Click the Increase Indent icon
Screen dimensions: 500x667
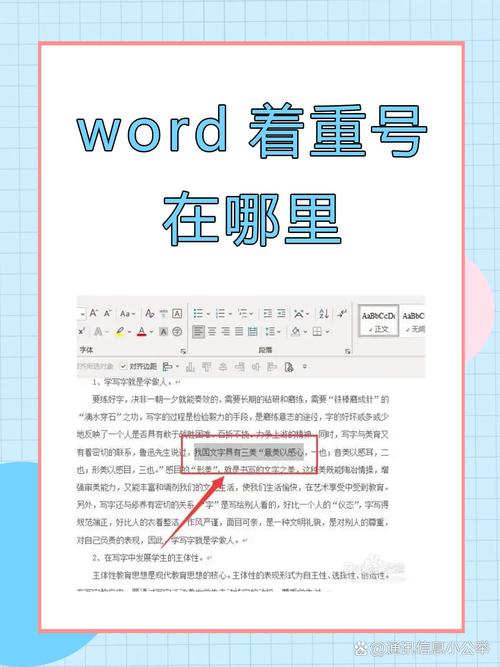(x=281, y=314)
